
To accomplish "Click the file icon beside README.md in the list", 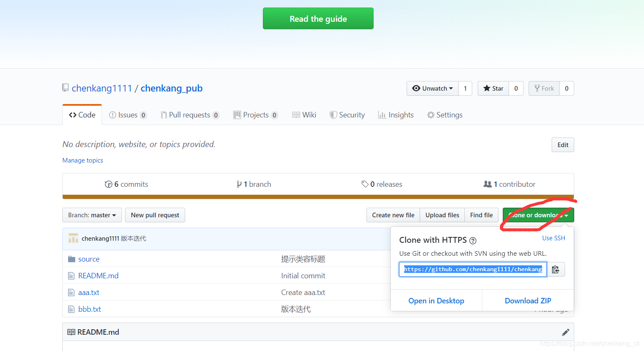I will [71, 276].
